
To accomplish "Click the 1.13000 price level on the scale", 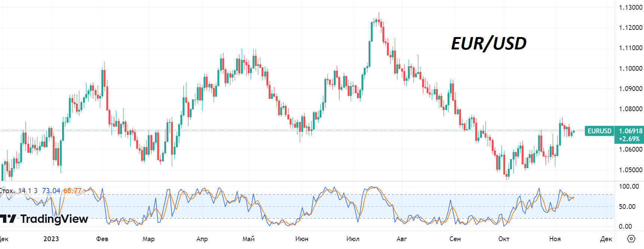I will 631,7.
